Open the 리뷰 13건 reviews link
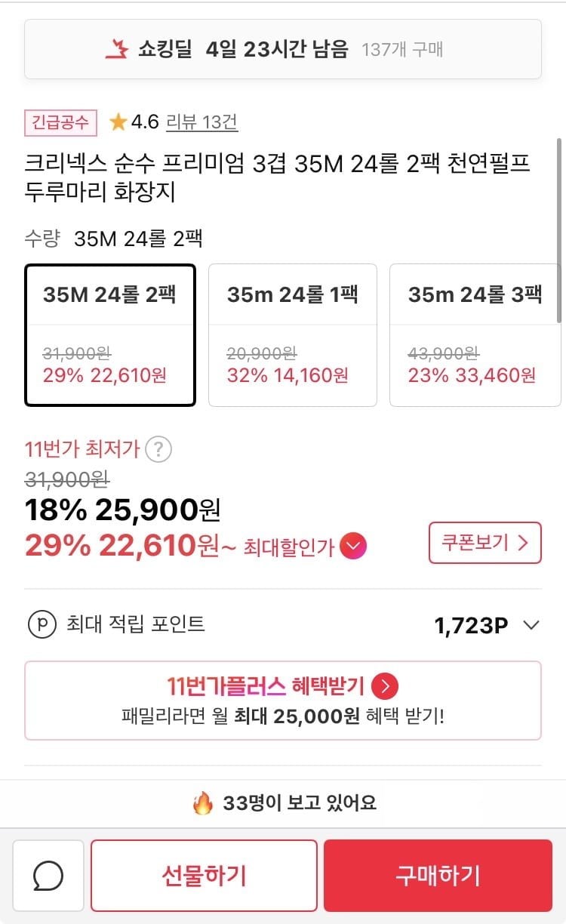The width and height of the screenshot is (566, 924). pyautogui.click(x=201, y=122)
